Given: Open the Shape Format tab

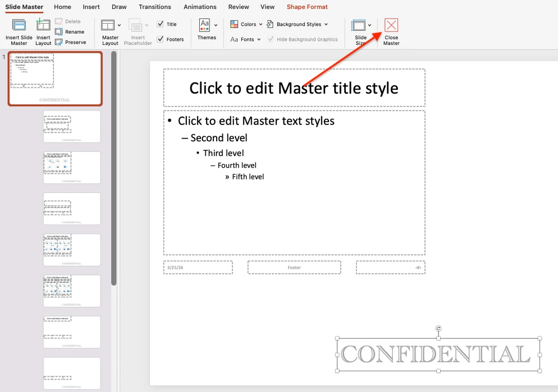Looking at the screenshot, I should point(307,7).
